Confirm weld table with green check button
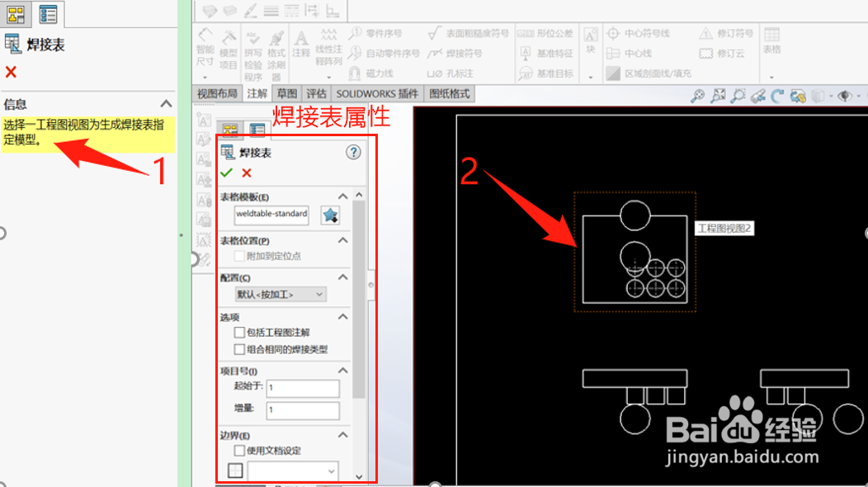The width and height of the screenshot is (868, 487). (x=225, y=173)
